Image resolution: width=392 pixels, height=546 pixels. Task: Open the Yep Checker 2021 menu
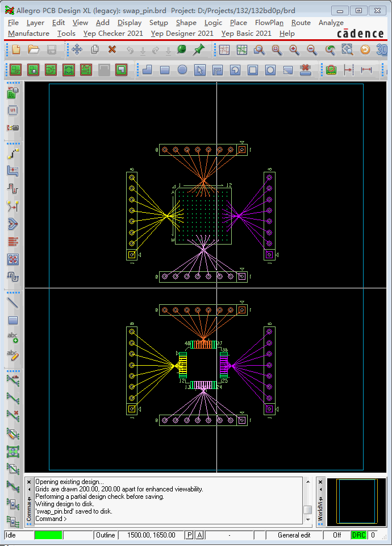113,34
